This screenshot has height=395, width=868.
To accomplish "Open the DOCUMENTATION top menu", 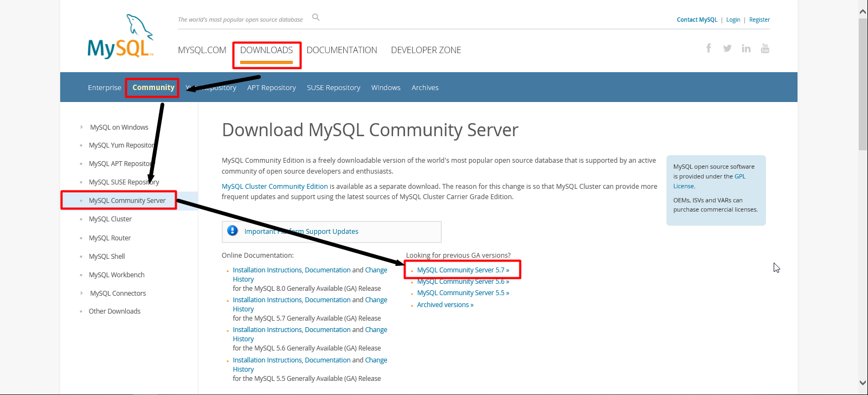I will 342,50.
